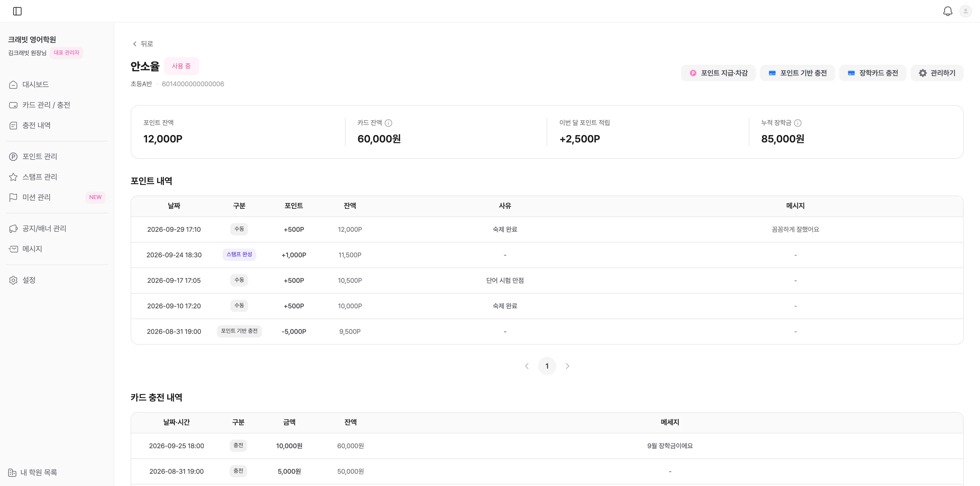This screenshot has width=980, height=486.
Task: Click the 충전 badge in the 2026-09-25 row
Action: [238, 445]
